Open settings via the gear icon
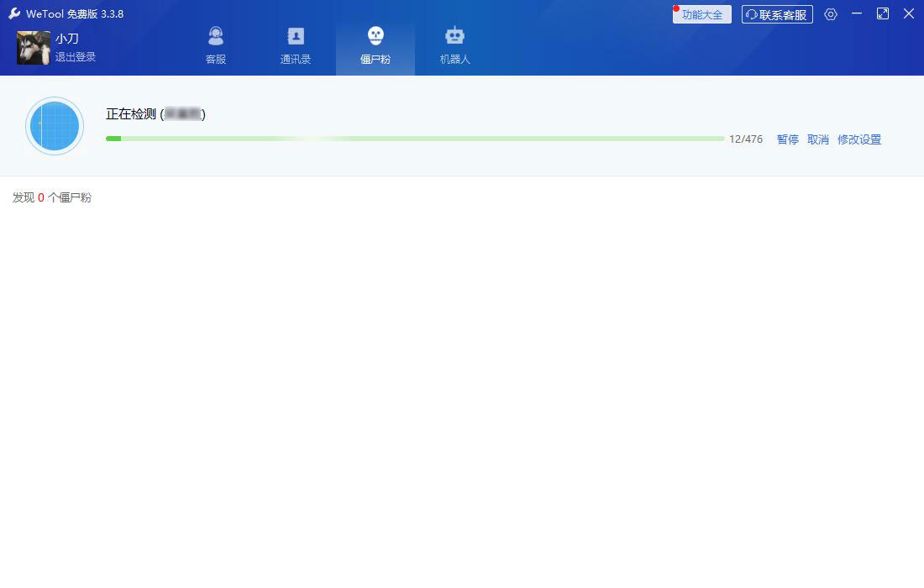 831,14
